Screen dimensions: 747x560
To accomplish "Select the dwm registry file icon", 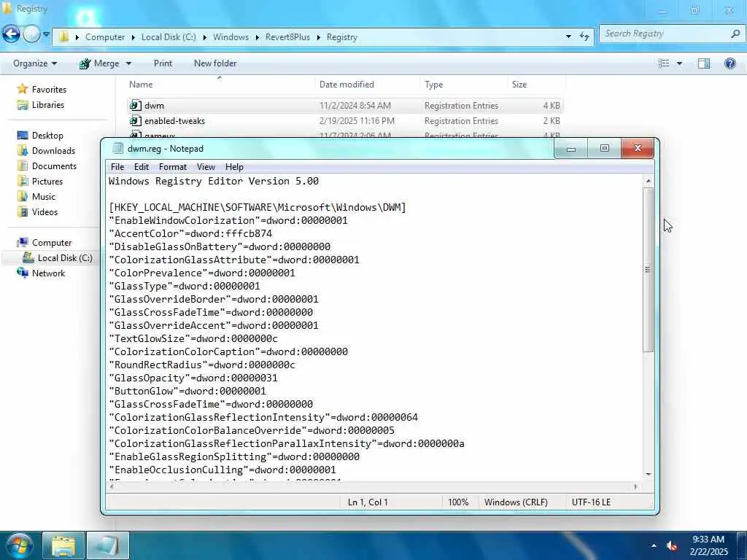I will coord(136,105).
